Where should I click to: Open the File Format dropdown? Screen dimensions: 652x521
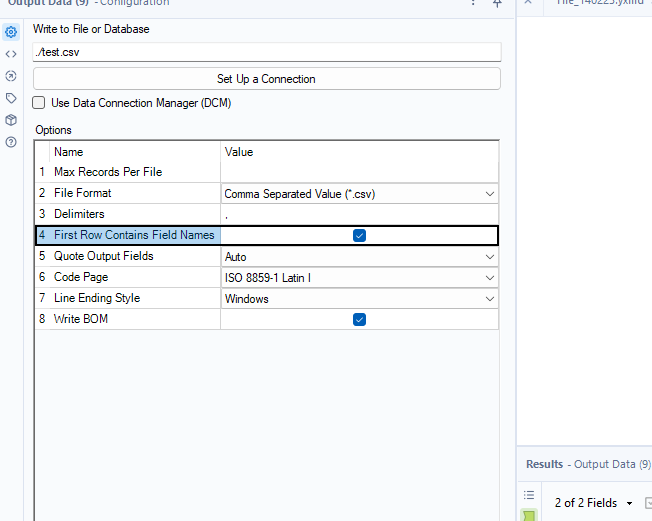click(x=359, y=194)
